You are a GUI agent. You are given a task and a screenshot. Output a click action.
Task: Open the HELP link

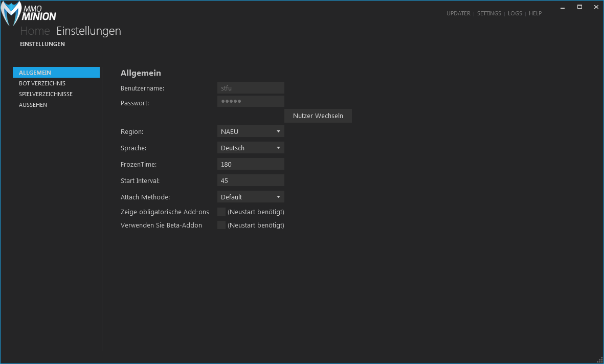coord(535,13)
